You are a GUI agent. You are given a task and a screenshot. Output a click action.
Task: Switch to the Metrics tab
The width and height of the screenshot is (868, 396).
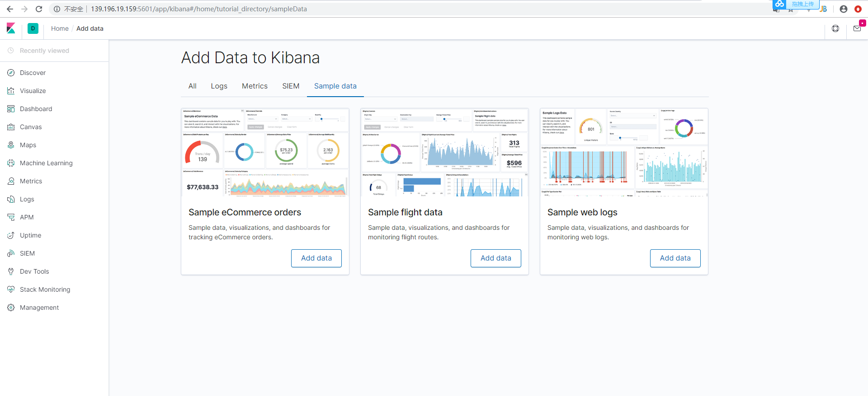pyautogui.click(x=255, y=86)
